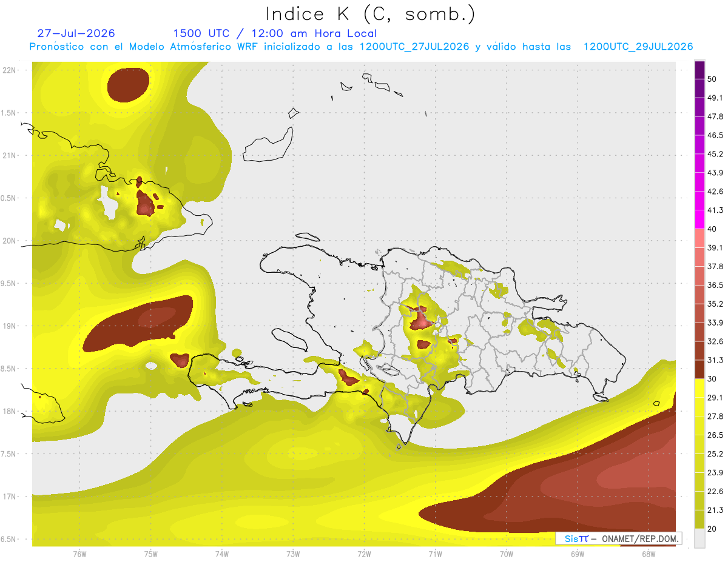Click the "18N" latitude label

[x=9, y=411]
